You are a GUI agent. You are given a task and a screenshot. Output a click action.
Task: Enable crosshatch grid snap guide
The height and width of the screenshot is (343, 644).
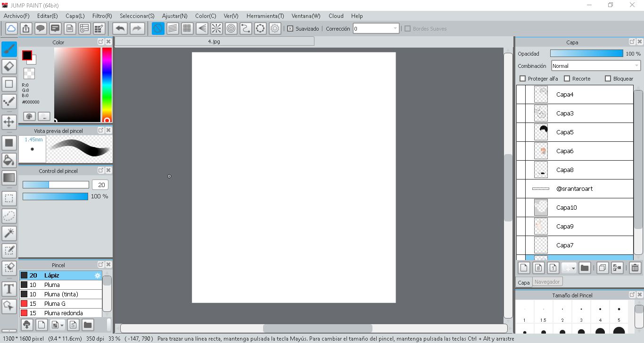(x=187, y=29)
